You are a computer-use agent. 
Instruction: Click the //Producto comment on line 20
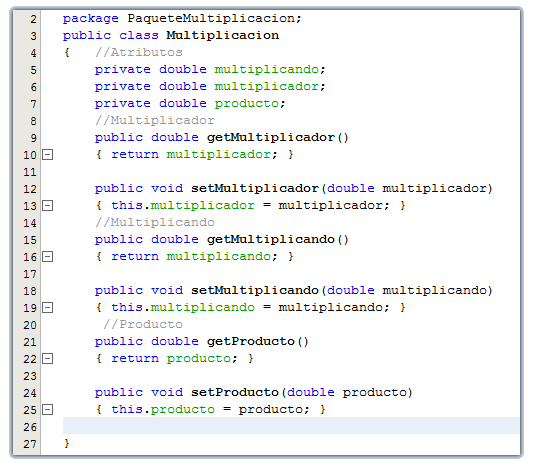[x=143, y=324]
